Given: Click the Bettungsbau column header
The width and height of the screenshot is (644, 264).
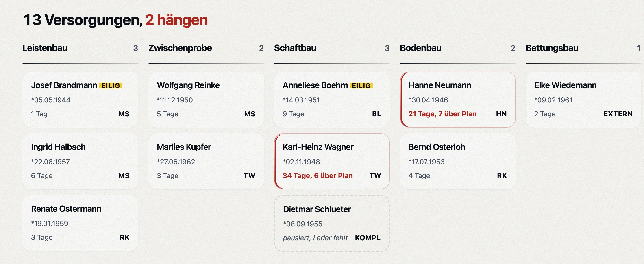Looking at the screenshot, I should (552, 48).
